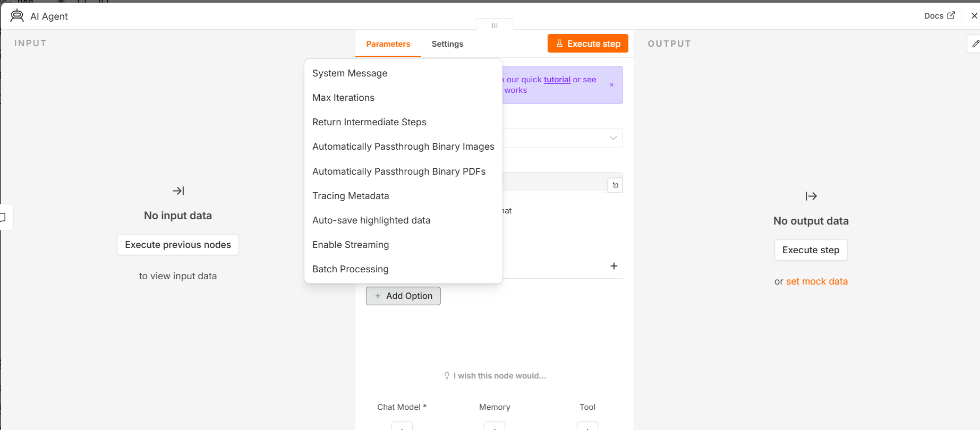Click the edit output pencil icon
980x430 pixels.
(975, 44)
